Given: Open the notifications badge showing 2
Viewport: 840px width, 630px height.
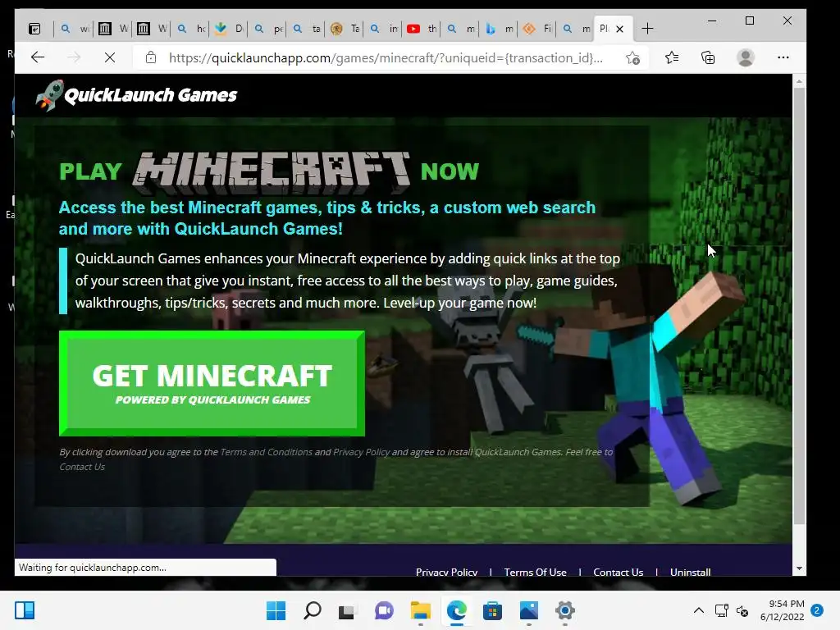Looking at the screenshot, I should click(817, 610).
